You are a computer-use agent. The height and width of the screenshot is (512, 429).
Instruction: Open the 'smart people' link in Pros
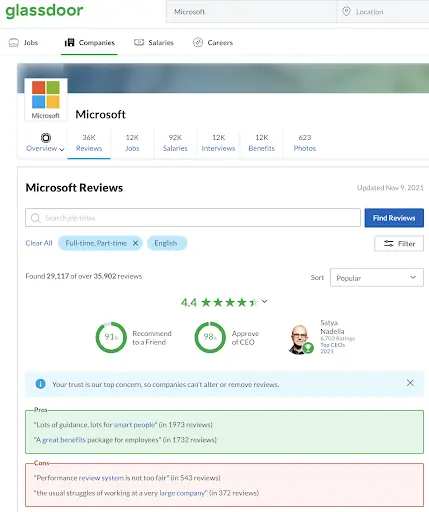[x=134, y=425]
